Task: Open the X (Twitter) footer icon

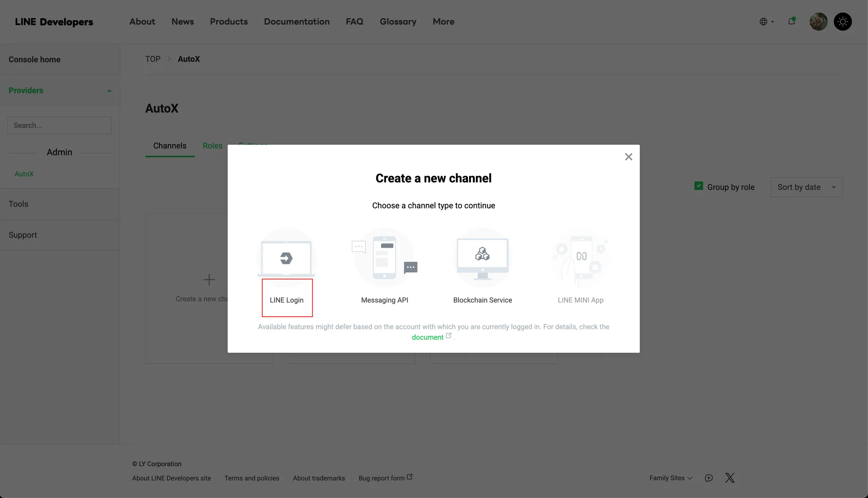Action: click(729, 478)
